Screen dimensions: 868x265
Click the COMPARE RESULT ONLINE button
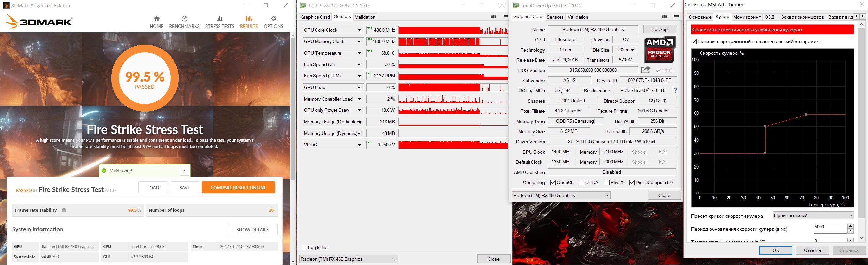(x=238, y=188)
